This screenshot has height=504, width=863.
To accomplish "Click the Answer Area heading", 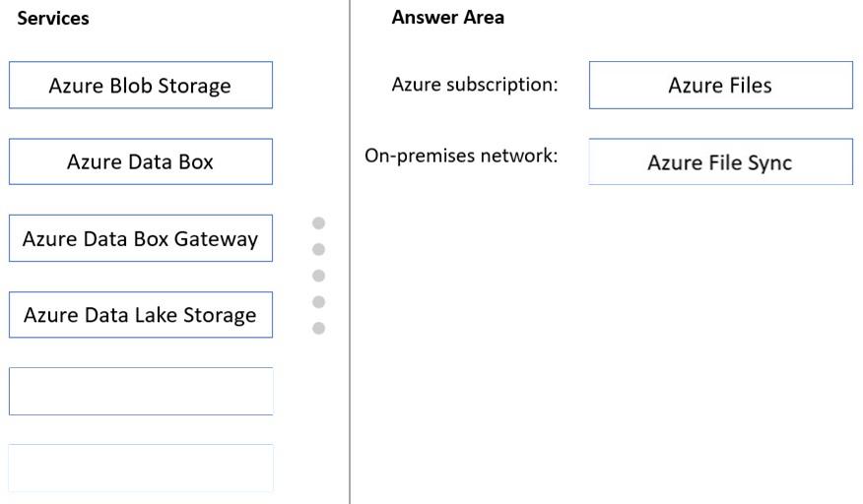I will 447,18.
